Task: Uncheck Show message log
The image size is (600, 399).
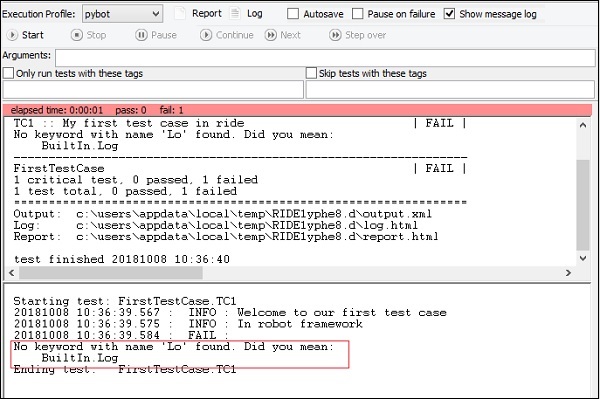Action: [449, 14]
